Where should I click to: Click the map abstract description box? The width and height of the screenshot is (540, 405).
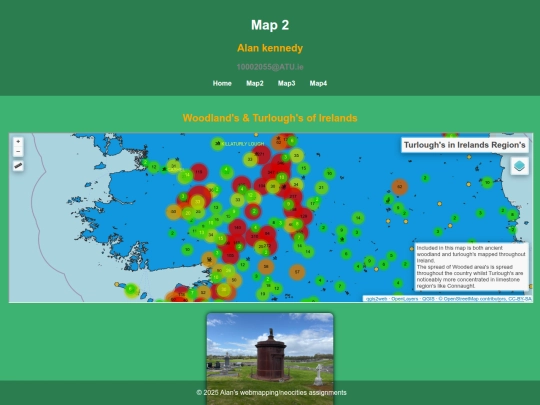coord(471,267)
